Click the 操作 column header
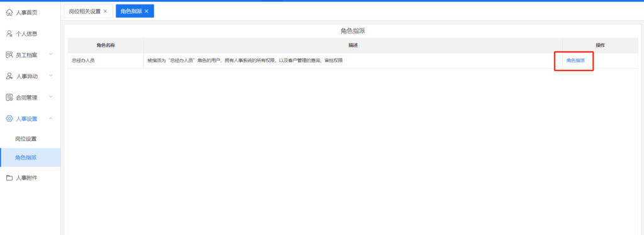Viewport: 644px width, 235px height. 601,45
